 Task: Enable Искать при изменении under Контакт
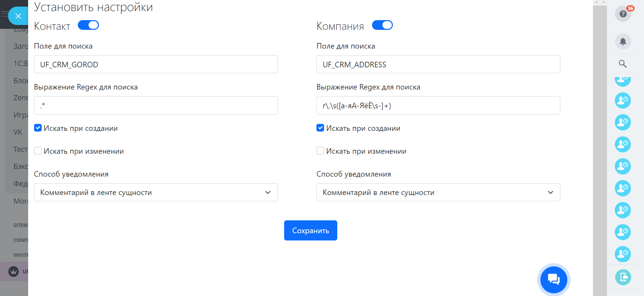(38, 151)
